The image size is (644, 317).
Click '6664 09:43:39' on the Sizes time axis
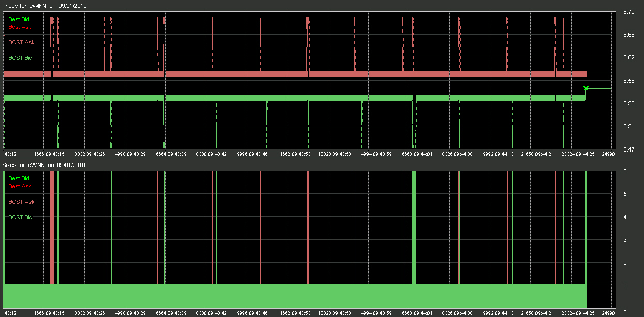coord(171,313)
